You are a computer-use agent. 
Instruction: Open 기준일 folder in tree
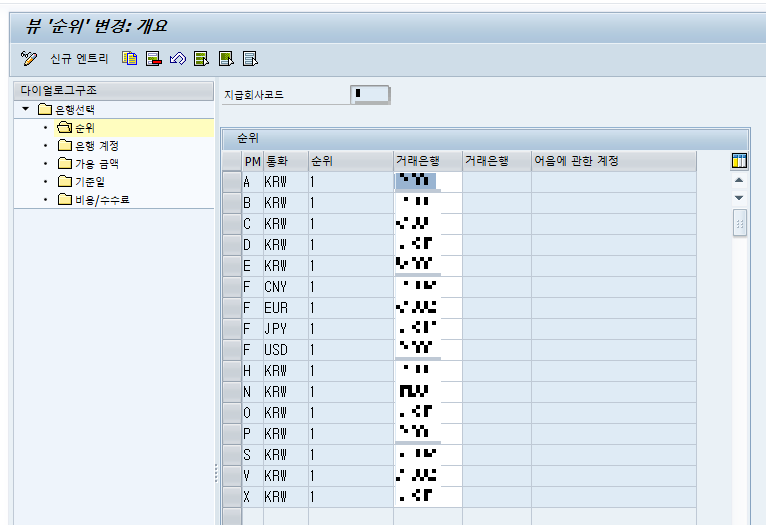pos(82,182)
